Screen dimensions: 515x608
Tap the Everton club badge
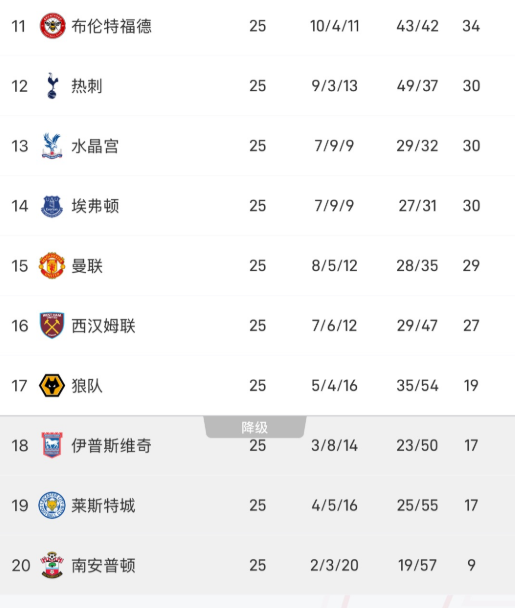coord(52,206)
